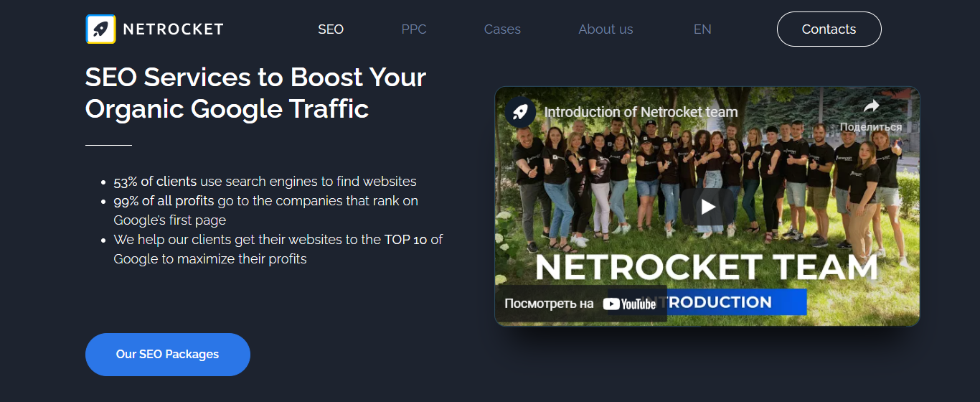980x402 pixels.
Task: Open the PPC menu item
Action: tap(414, 29)
